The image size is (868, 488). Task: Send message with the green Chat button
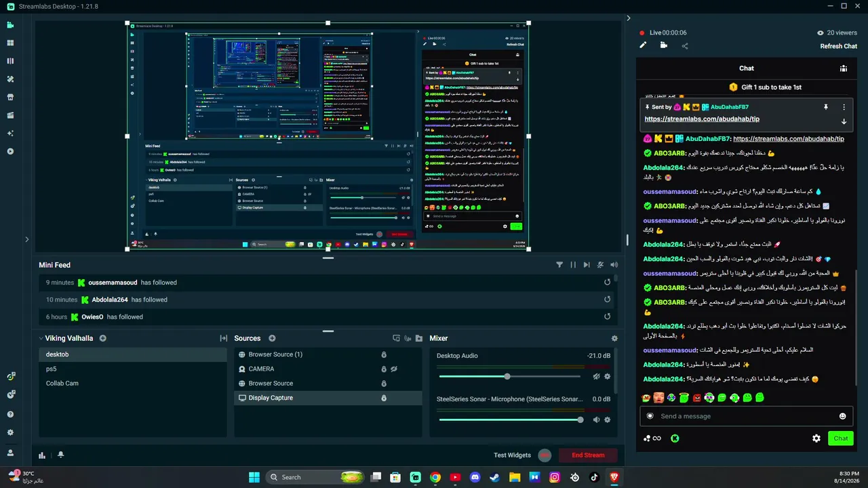tap(841, 439)
